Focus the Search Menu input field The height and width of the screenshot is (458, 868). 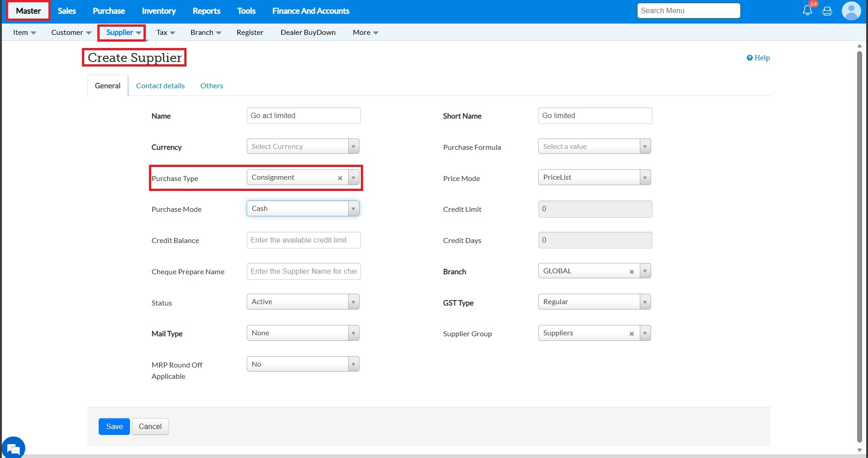coord(688,11)
